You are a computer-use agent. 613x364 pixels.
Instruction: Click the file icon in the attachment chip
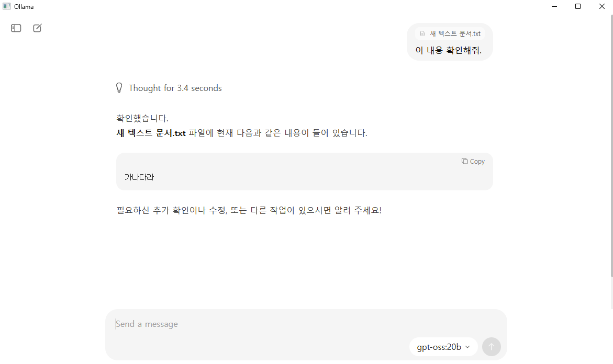pyautogui.click(x=422, y=33)
